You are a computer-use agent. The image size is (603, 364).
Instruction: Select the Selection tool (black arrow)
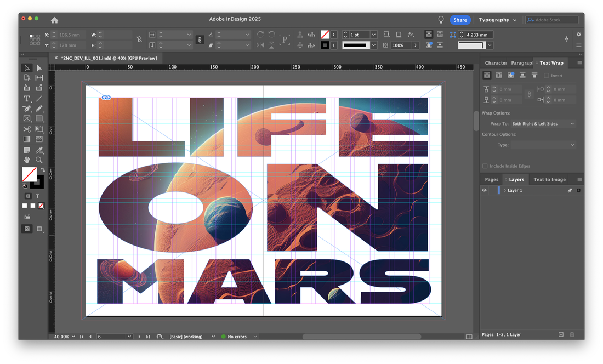(x=27, y=68)
